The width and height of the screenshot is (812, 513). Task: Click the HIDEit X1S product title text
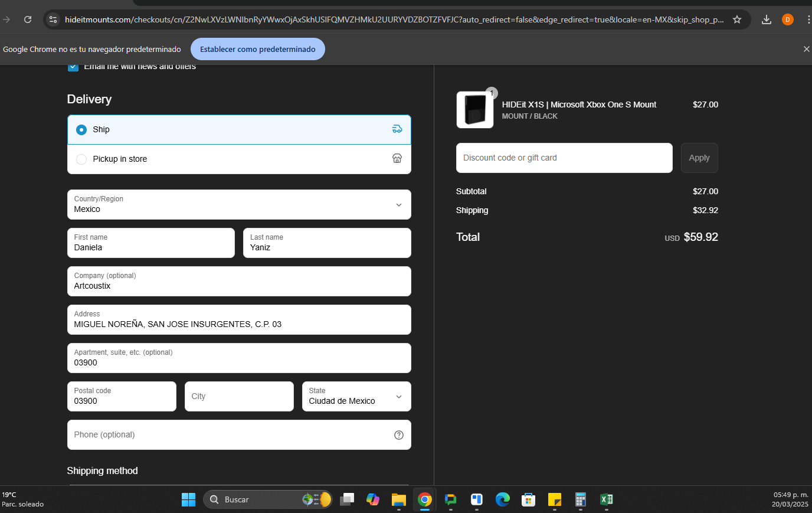pyautogui.click(x=579, y=104)
